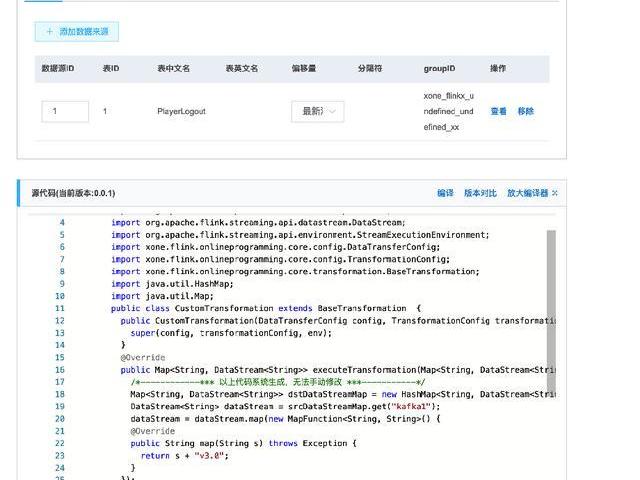Viewport: 640px width, 480px height.
Task: Click the kafka1 string on line 19
Action: 386,406
